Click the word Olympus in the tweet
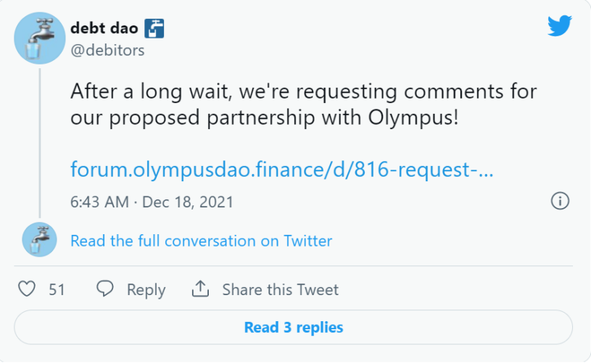Screen dimensions: 591x364 coord(413,118)
